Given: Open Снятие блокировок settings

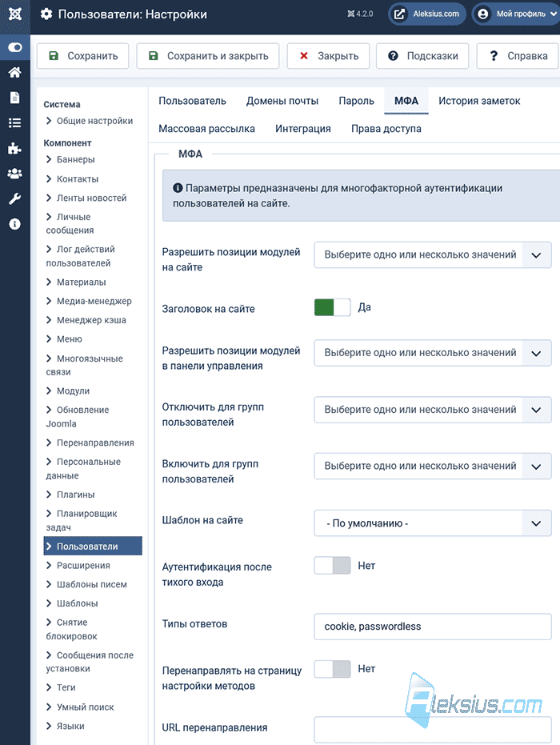Looking at the screenshot, I should 72,629.
